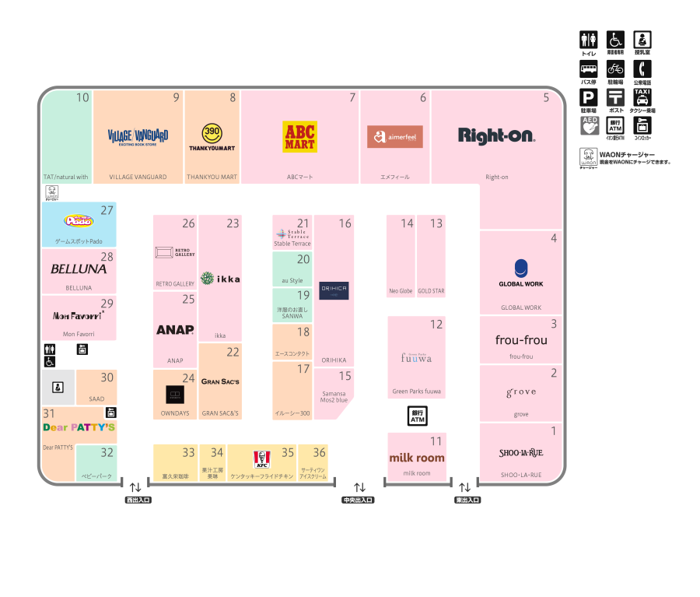
Task: Click the RETRO GALLERY logo in shop 26
Action: click(x=175, y=252)
